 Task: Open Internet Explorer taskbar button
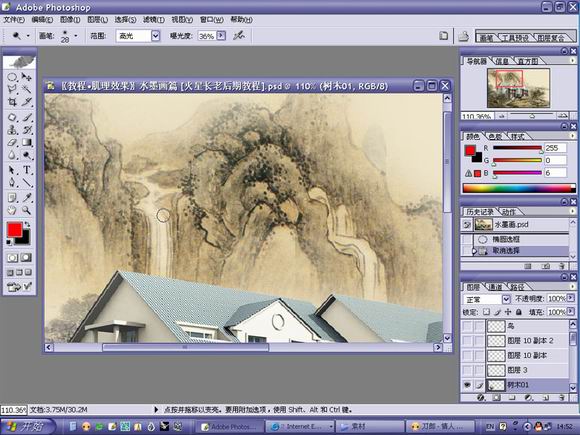pyautogui.click(x=300, y=427)
